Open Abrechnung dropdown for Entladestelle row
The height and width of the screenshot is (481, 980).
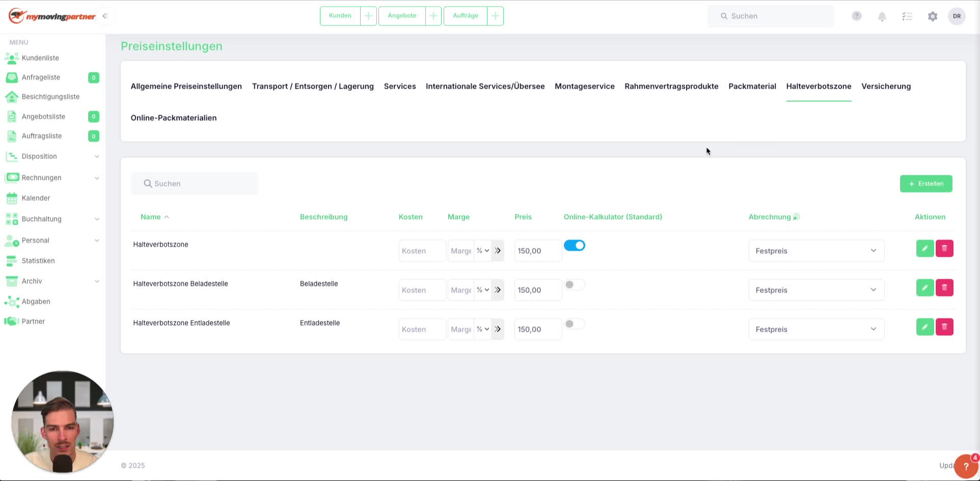click(816, 329)
